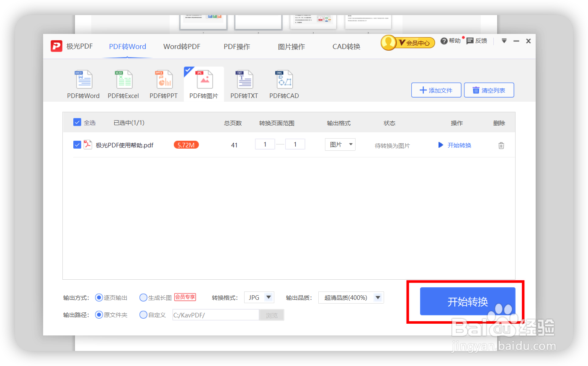This screenshot has width=588, height=366.
Task: Click the start page range field
Action: 265,144
